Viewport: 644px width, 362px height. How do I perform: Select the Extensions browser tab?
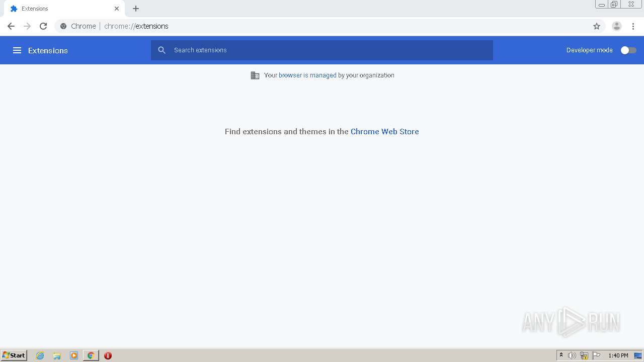click(64, 9)
